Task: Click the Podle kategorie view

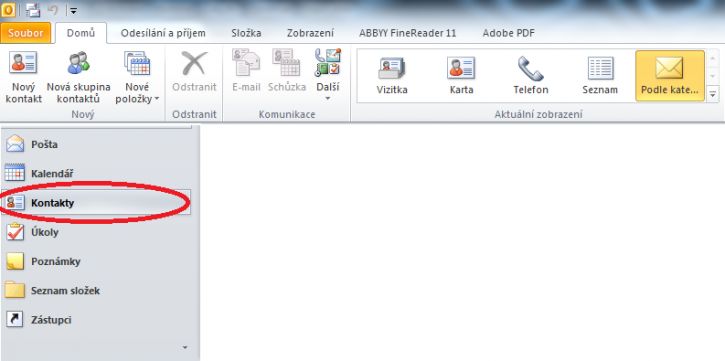Action: 670,76
